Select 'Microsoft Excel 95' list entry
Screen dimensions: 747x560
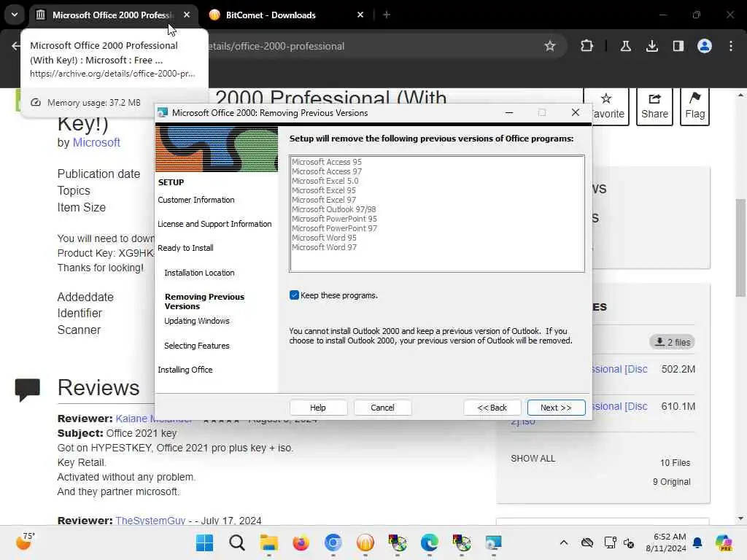(x=323, y=190)
